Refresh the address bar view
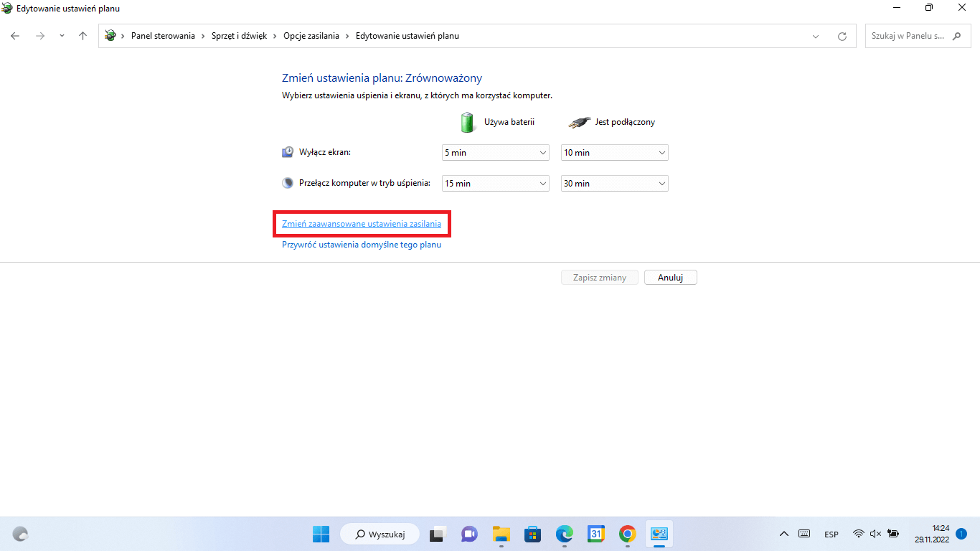The width and height of the screenshot is (980, 551). pos(842,36)
